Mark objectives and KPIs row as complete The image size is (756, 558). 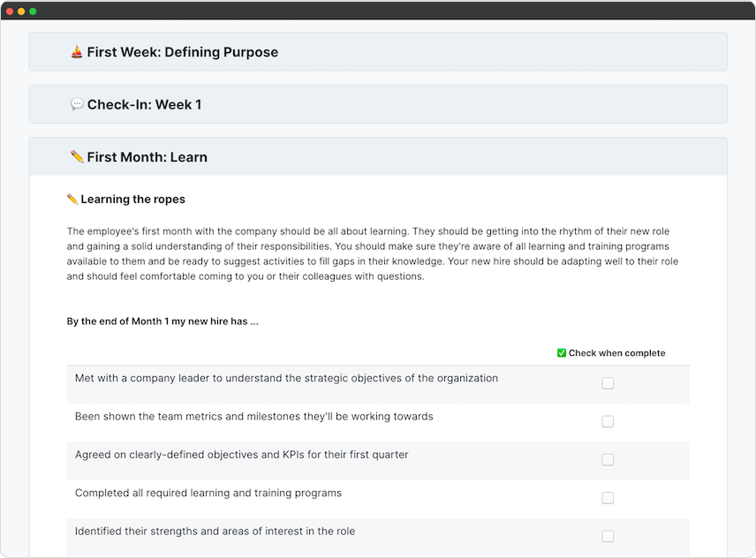click(x=608, y=460)
